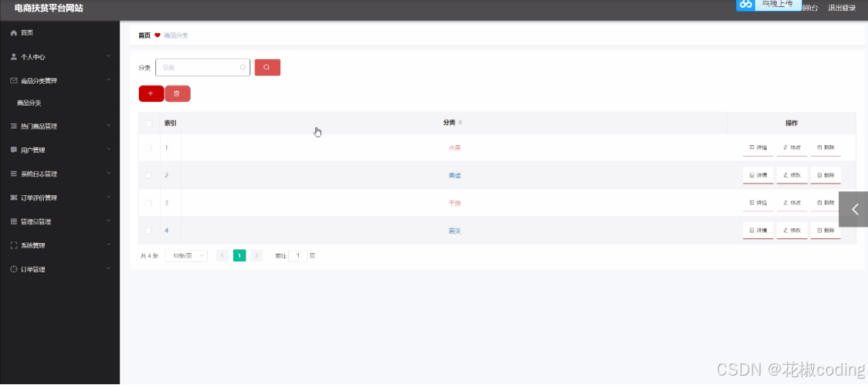The width and height of the screenshot is (868, 385).
Task: Toggle the select-all header checkbox
Action: [x=149, y=123]
